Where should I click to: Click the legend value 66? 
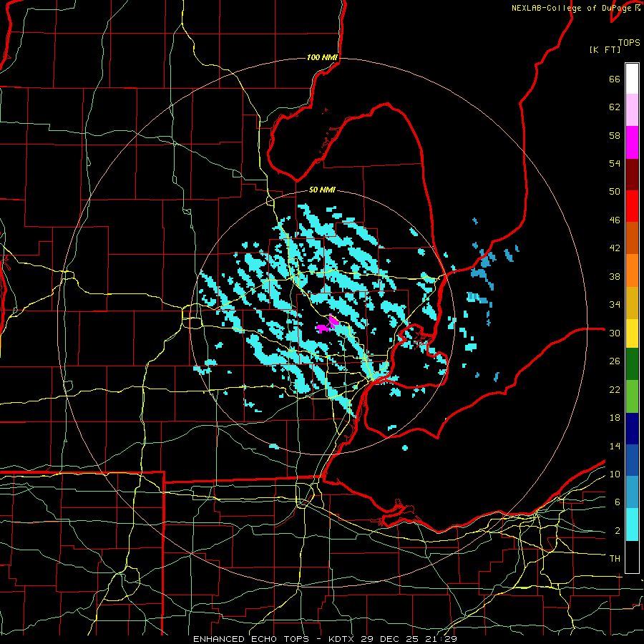615,79
